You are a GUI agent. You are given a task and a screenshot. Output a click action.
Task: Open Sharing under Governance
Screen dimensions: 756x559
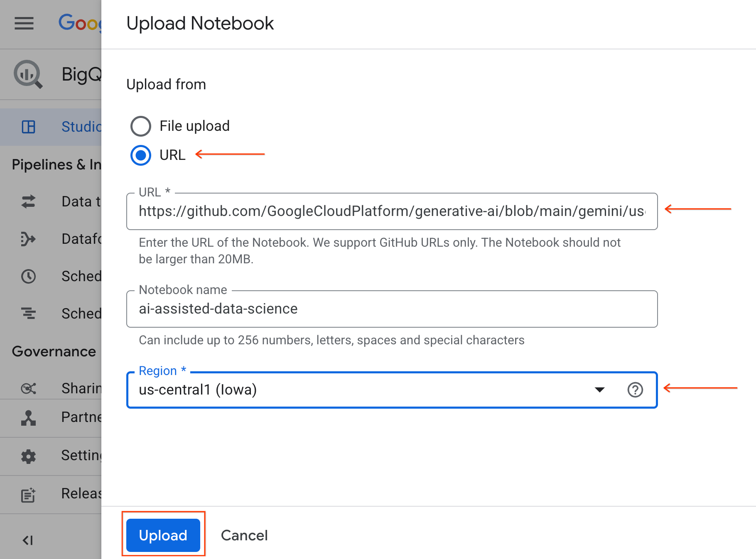tap(28, 388)
